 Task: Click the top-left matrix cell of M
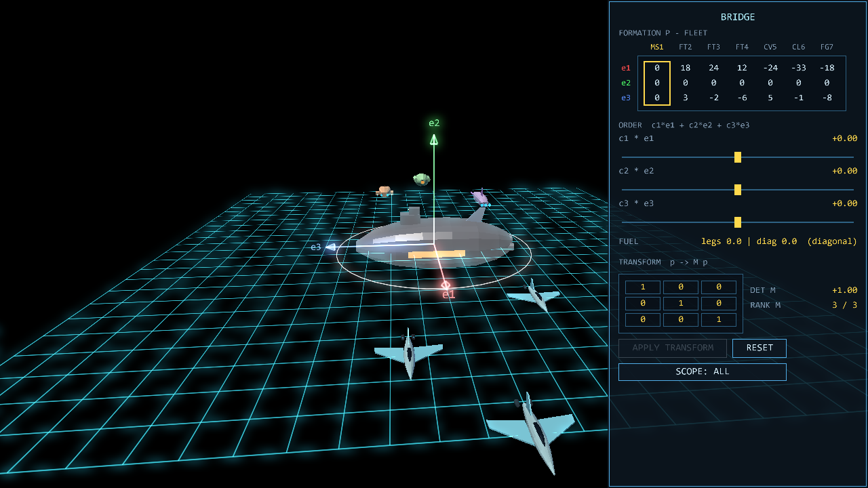643,287
